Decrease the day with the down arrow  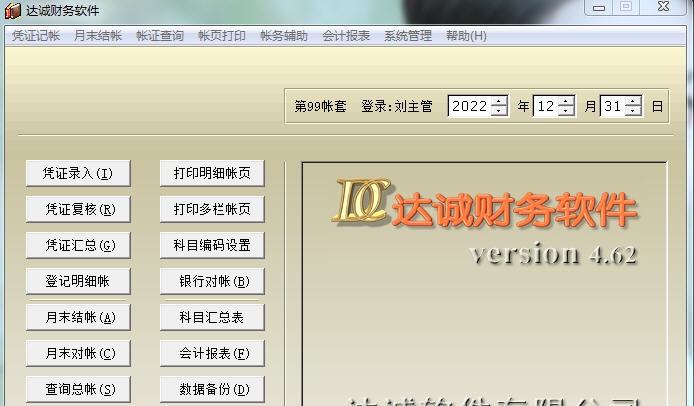click(632, 111)
